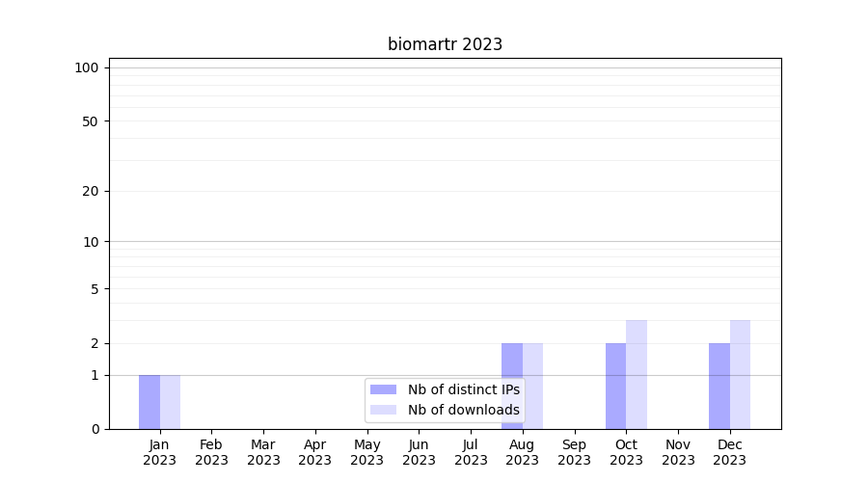
Task: Click the Oct 2023 downloads bar
Action: coord(637,374)
